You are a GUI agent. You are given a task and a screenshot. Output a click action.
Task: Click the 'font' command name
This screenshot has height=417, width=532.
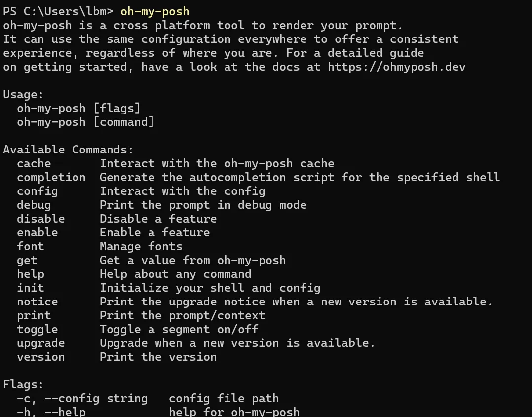31,246
